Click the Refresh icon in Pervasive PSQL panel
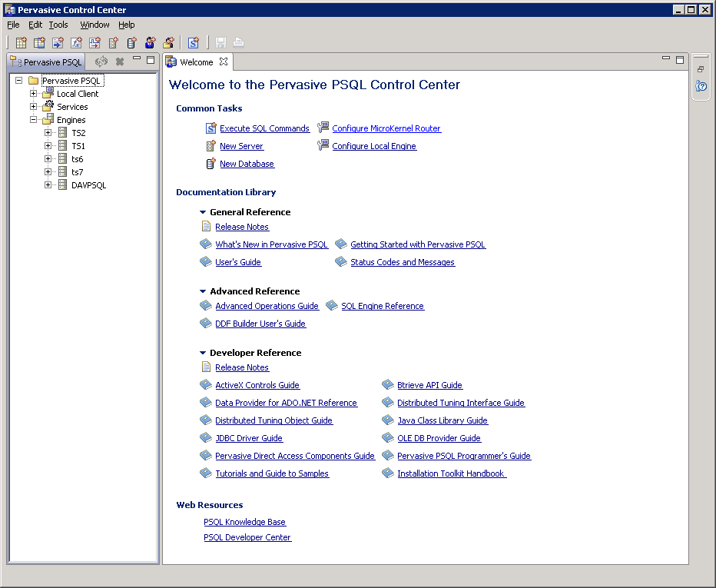Screen dimensions: 716x588 pos(101,61)
